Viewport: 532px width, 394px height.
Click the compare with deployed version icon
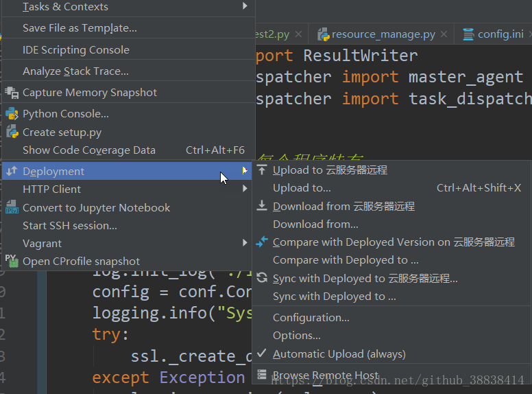[262, 242]
